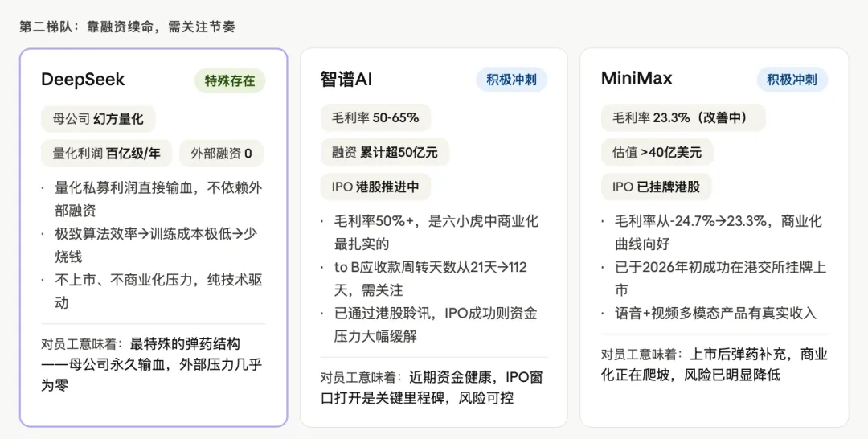Click the DeepSeek card title
Viewport: 868px width, 439px height.
(83, 80)
